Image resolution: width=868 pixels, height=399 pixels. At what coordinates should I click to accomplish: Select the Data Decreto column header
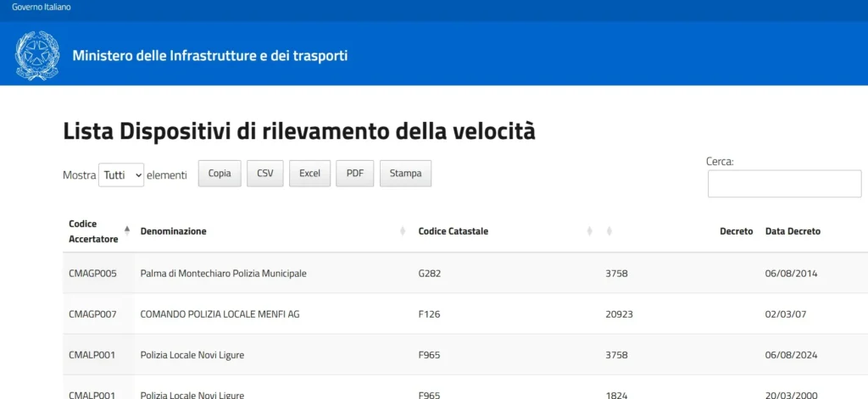(793, 231)
